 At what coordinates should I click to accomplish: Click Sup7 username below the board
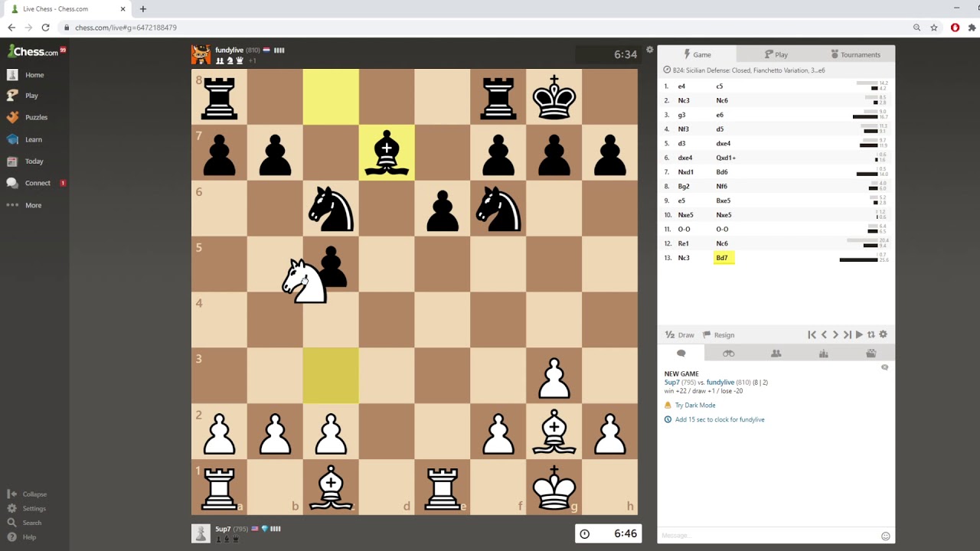(x=223, y=529)
